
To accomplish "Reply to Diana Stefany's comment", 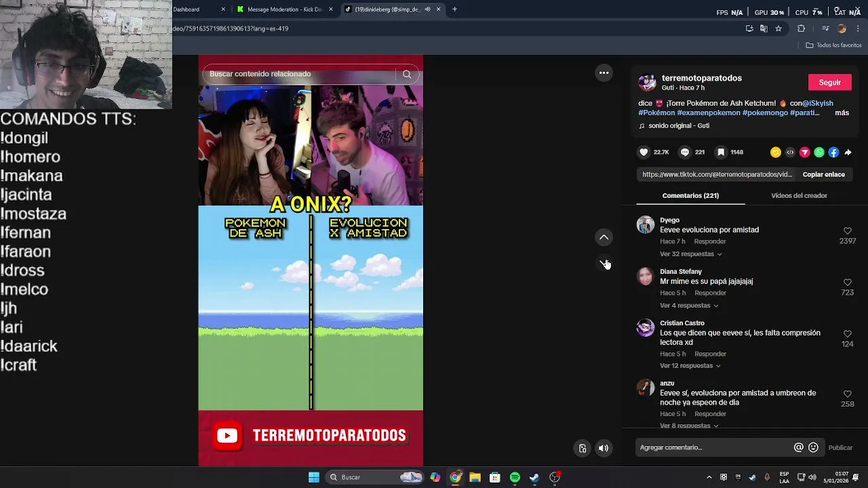I will click(x=710, y=293).
